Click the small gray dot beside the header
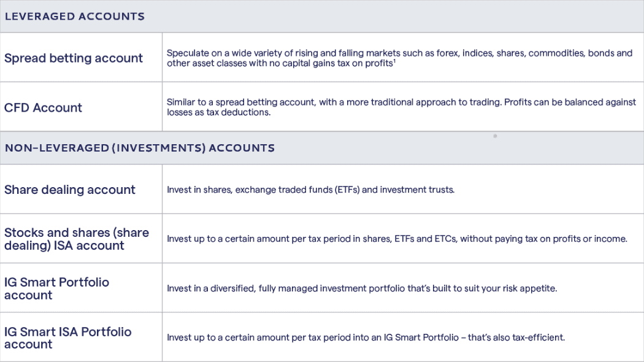Viewport: 644px width, 362px height. [x=495, y=136]
